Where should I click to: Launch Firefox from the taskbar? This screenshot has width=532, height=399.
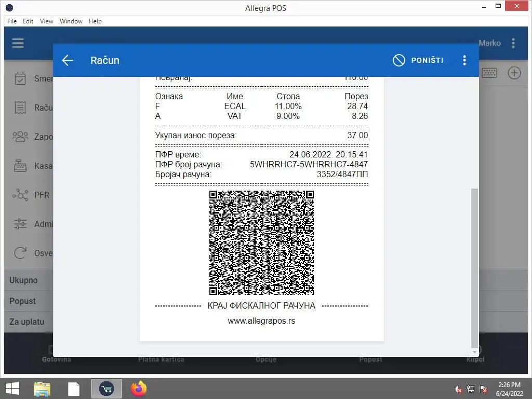pyautogui.click(x=139, y=389)
